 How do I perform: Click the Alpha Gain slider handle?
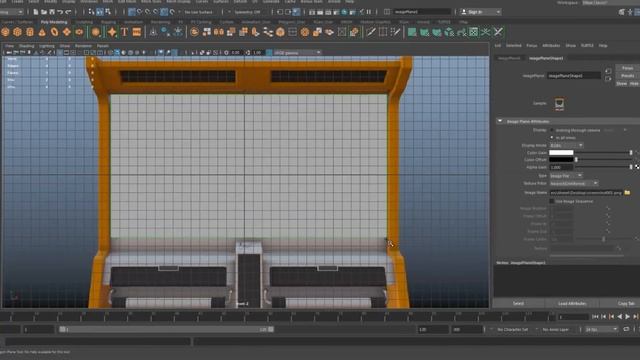click(x=631, y=167)
